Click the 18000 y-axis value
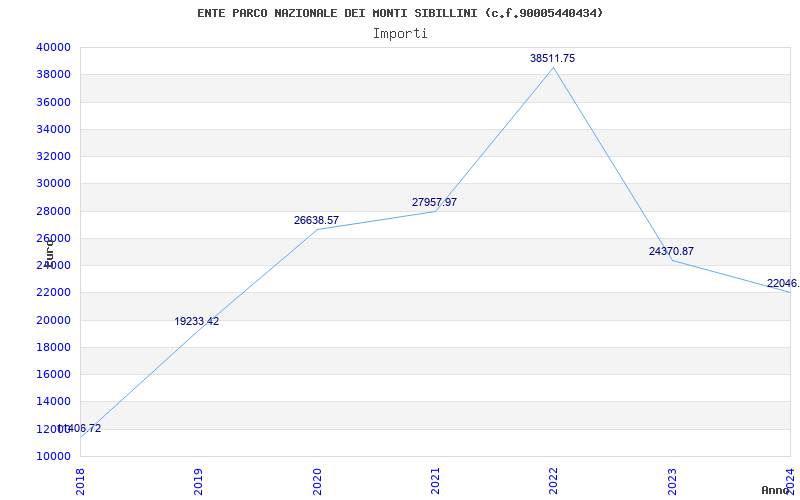800x500 pixels. pyautogui.click(x=53, y=347)
